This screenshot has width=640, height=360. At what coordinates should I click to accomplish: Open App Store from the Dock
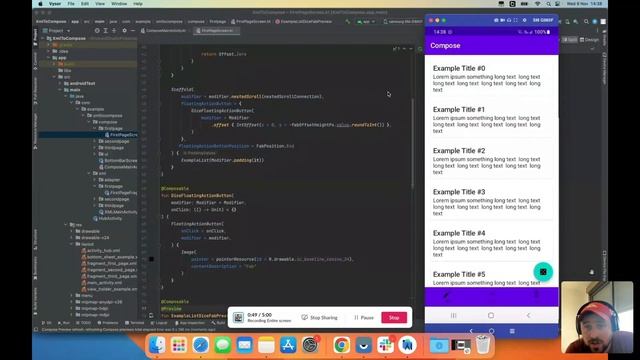[x=288, y=345]
